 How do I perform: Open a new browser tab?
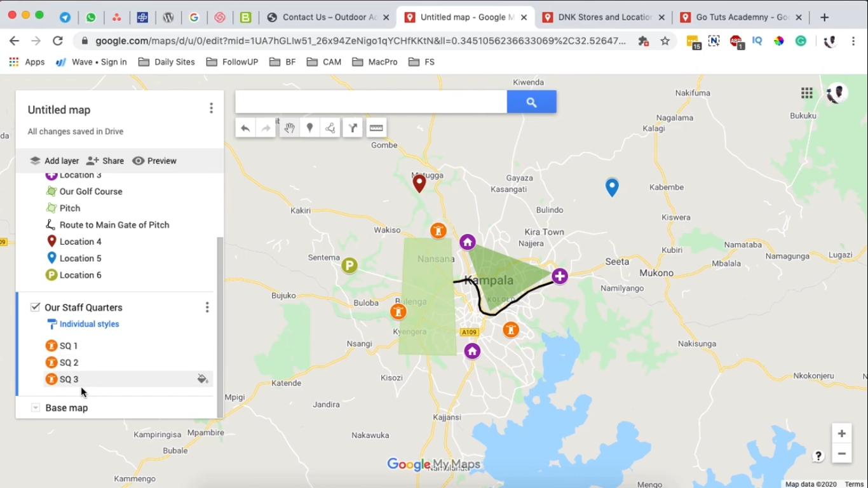point(824,17)
